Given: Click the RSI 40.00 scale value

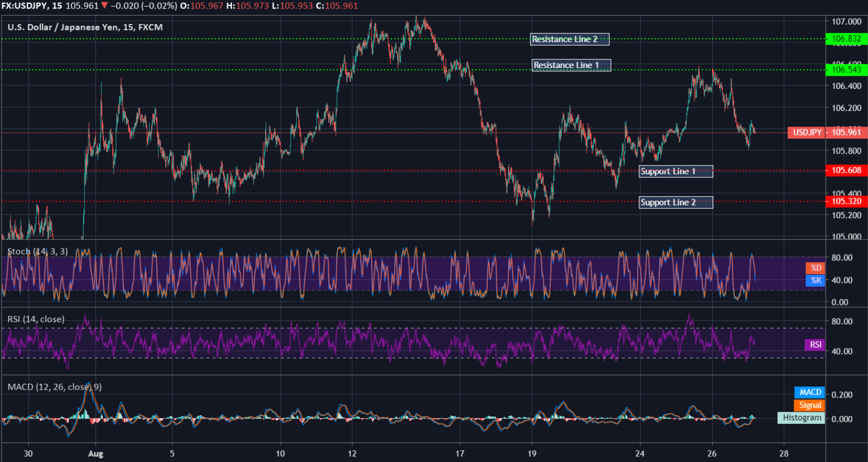Looking at the screenshot, I should click(x=842, y=352).
